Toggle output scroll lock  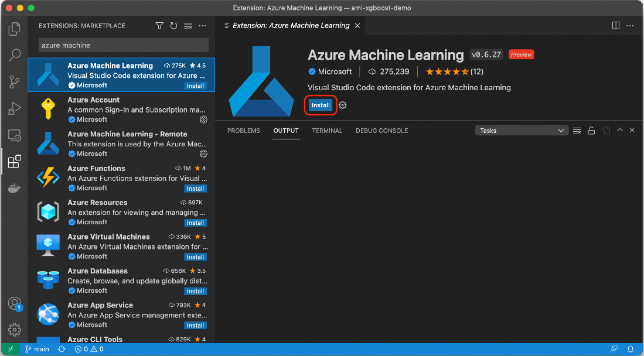[x=591, y=131]
